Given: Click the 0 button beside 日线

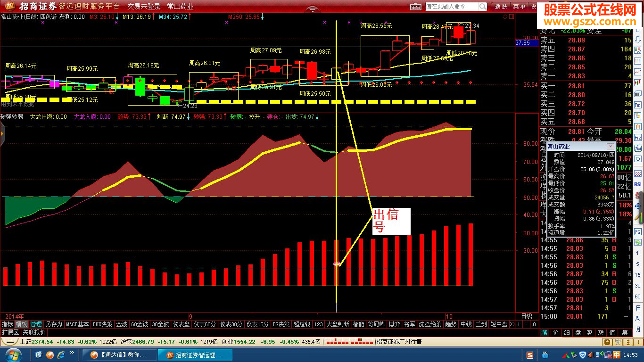Looking at the screenshot, I should coord(534,324).
